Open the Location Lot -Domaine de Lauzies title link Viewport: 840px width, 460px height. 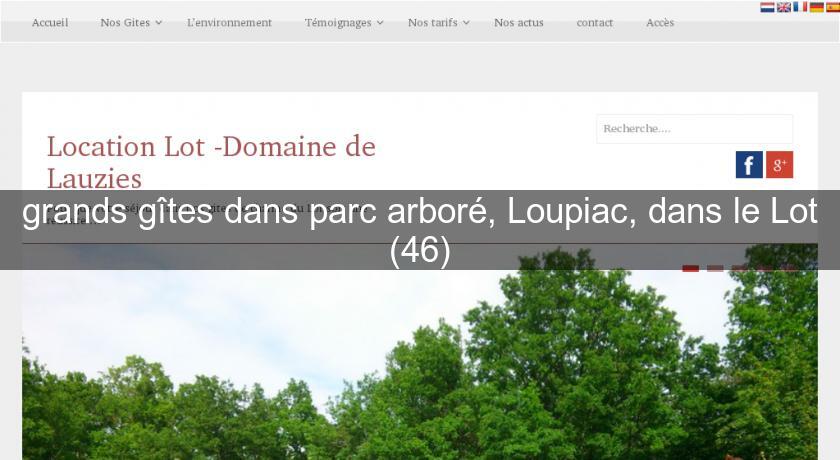[211, 162]
